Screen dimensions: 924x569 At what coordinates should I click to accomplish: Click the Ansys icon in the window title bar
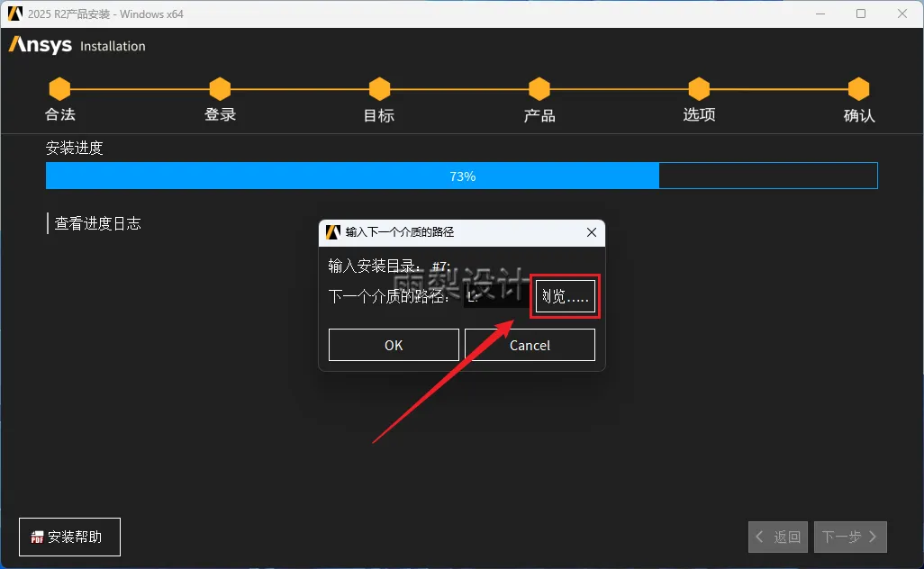[x=15, y=13]
